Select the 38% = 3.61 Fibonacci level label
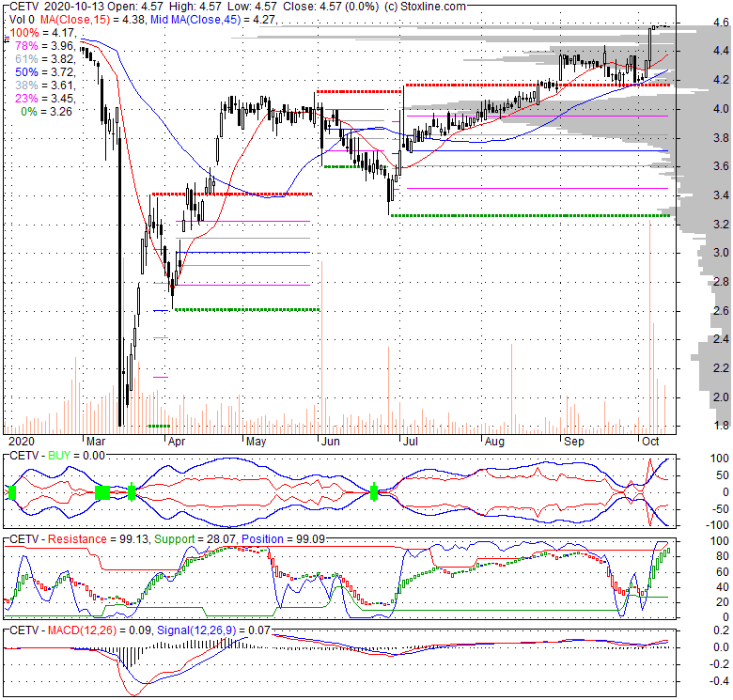This screenshot has height=700, width=733. 45,86
